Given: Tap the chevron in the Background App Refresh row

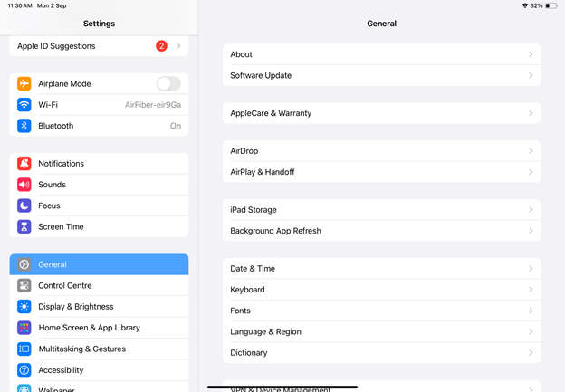Looking at the screenshot, I should click(531, 231).
